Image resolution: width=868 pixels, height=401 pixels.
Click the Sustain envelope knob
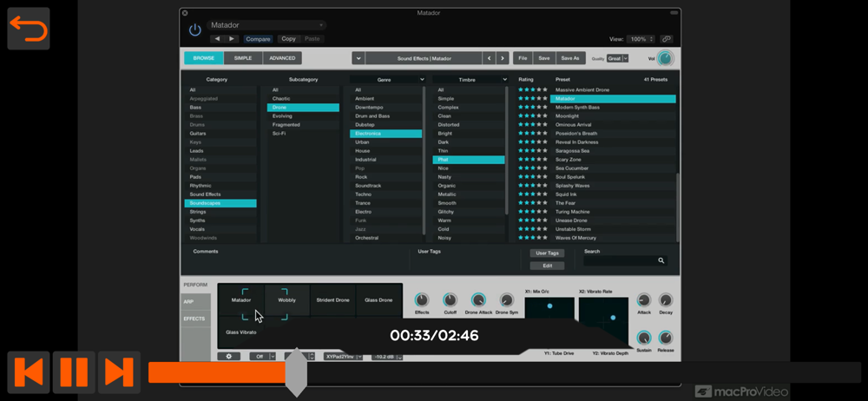[x=644, y=338]
